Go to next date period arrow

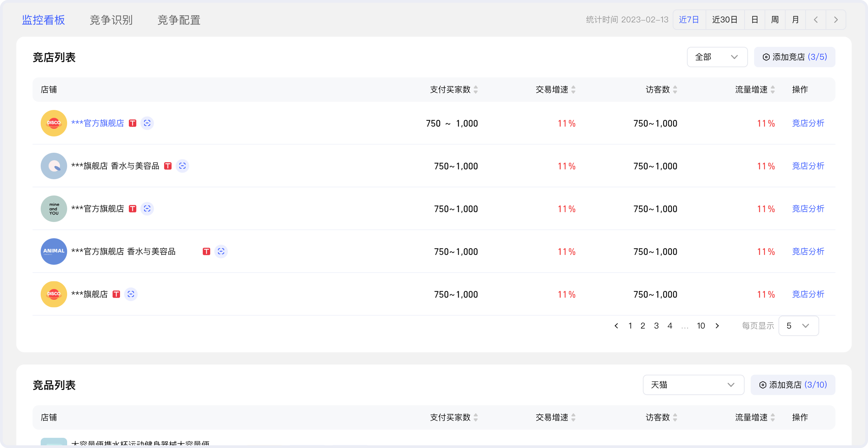pos(836,20)
